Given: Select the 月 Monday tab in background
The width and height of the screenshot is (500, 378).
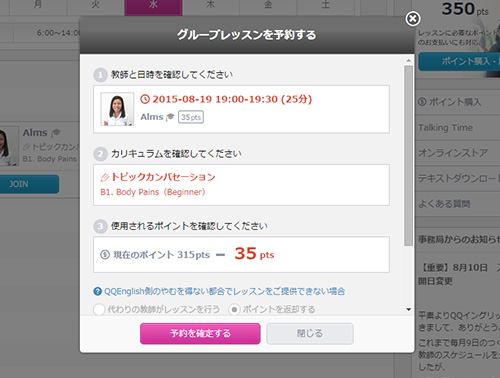Looking at the screenshot, I should coord(38,7).
